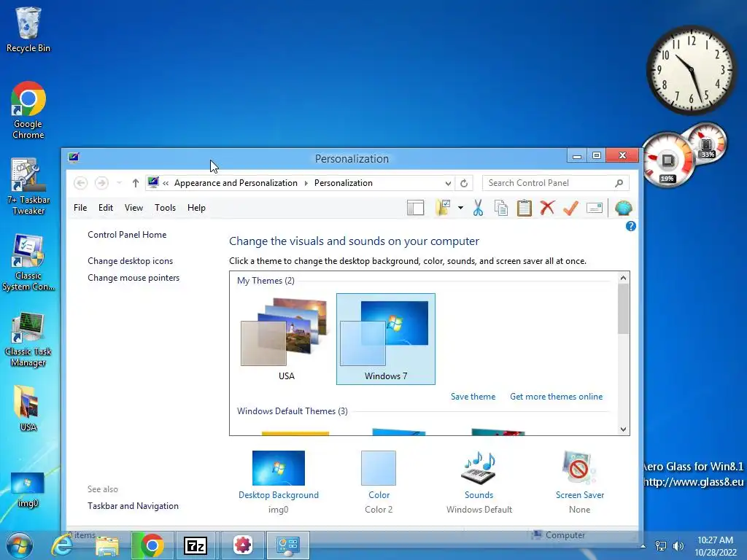
Task: Click the Refresh button in address bar
Action: (464, 183)
